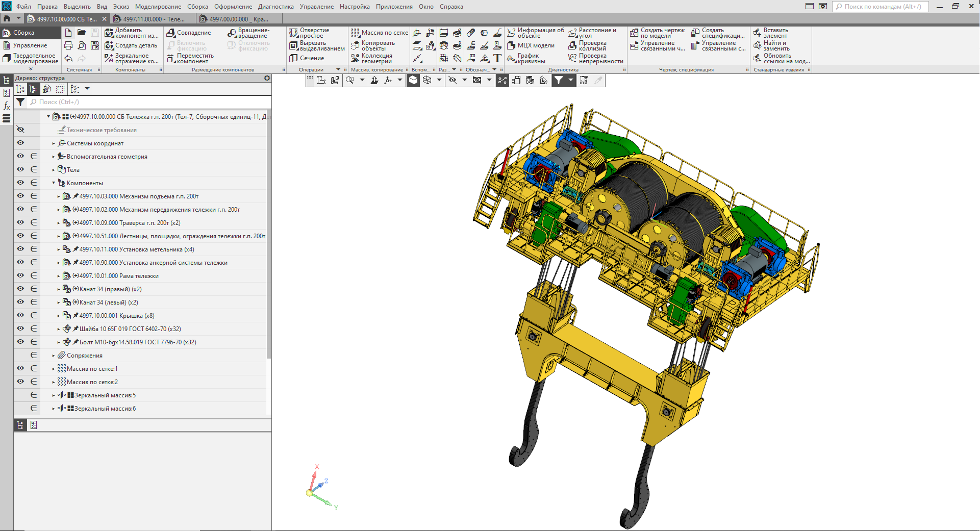980x531 pixels.
Task: Hide the Рама тележки component via eye icon
Action: click(20, 276)
